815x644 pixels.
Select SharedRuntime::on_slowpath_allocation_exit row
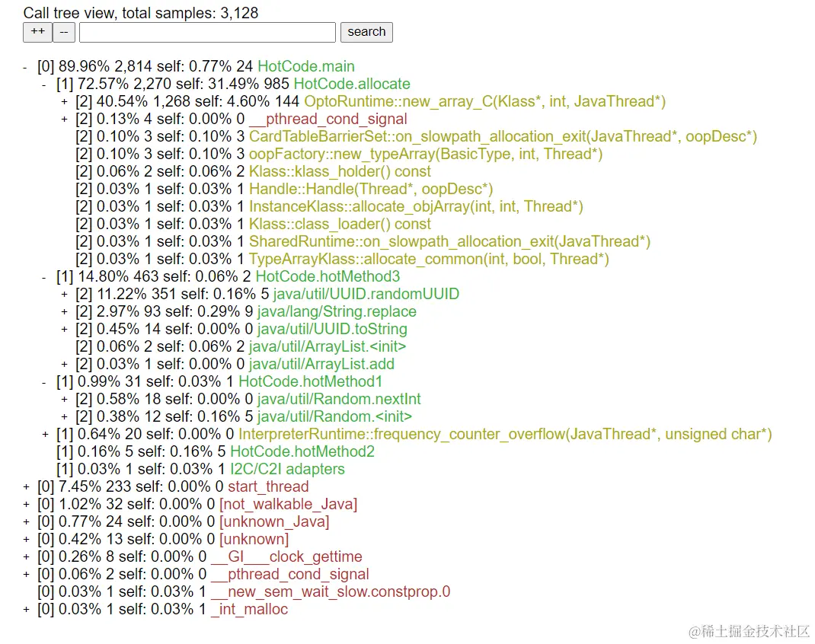[x=363, y=241]
